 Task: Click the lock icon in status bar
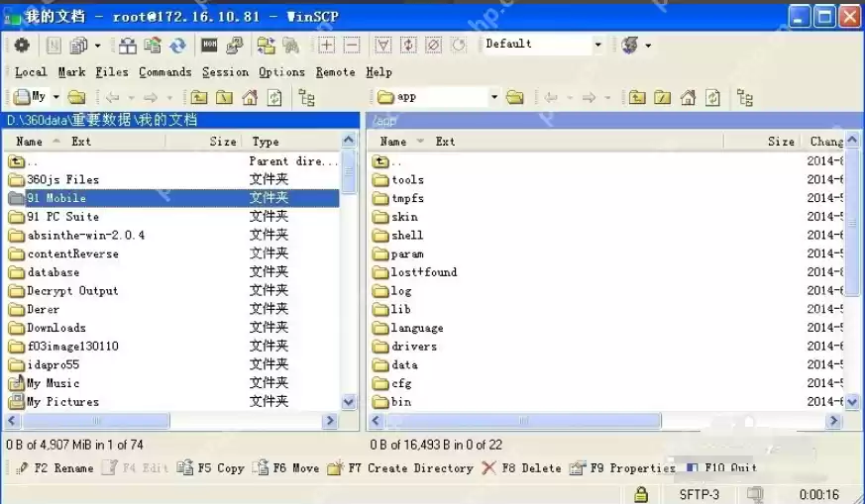(x=641, y=493)
